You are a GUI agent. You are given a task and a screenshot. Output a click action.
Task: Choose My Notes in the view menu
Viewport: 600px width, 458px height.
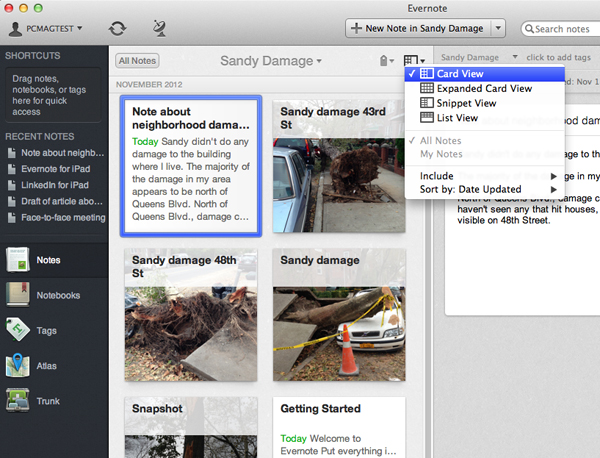click(485, 154)
